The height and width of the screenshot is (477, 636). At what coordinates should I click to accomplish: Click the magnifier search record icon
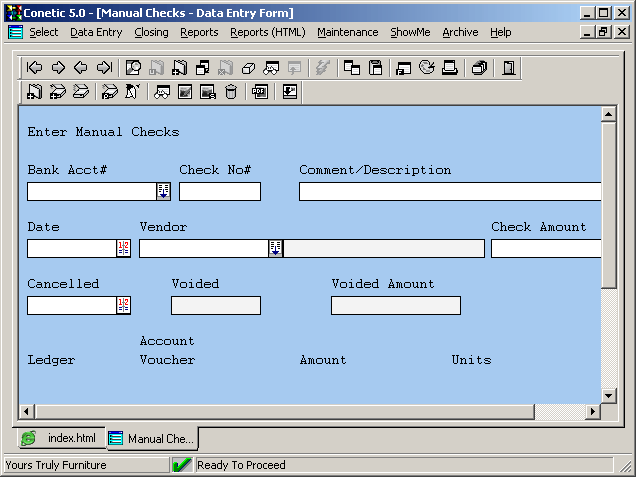[133, 68]
